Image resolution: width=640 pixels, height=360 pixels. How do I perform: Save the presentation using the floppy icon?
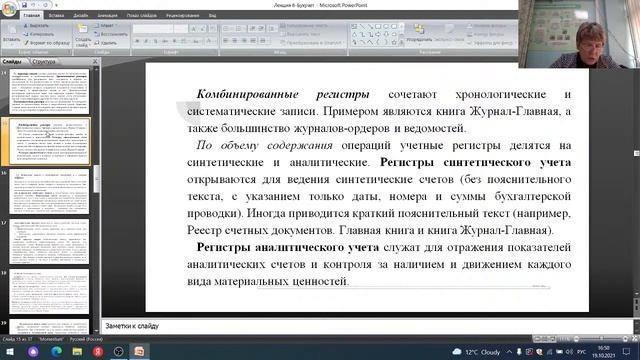(24, 5)
